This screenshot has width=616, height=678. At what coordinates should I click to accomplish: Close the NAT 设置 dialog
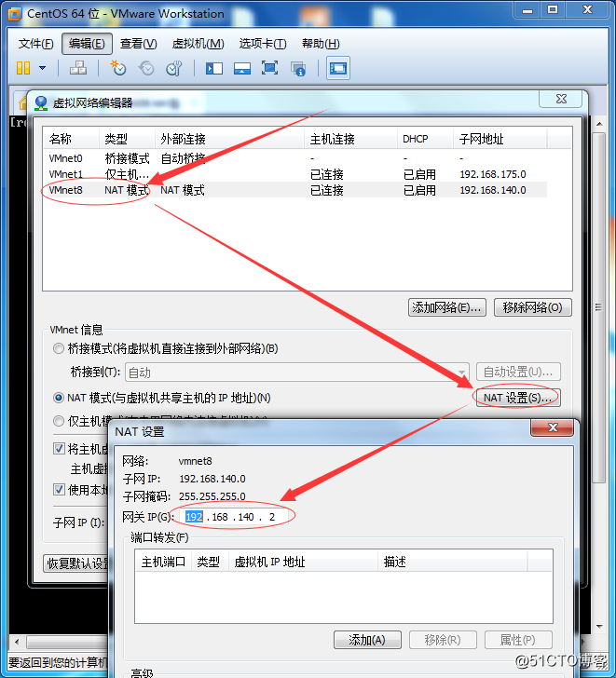tap(553, 427)
